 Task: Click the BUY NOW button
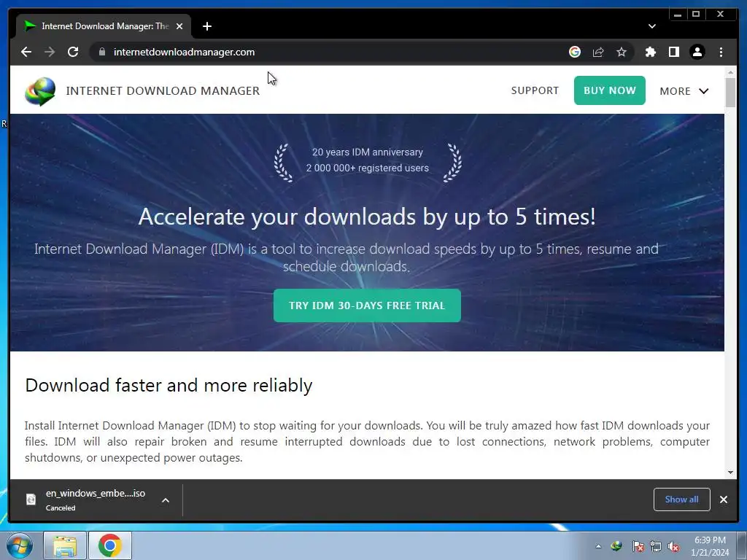(x=609, y=90)
